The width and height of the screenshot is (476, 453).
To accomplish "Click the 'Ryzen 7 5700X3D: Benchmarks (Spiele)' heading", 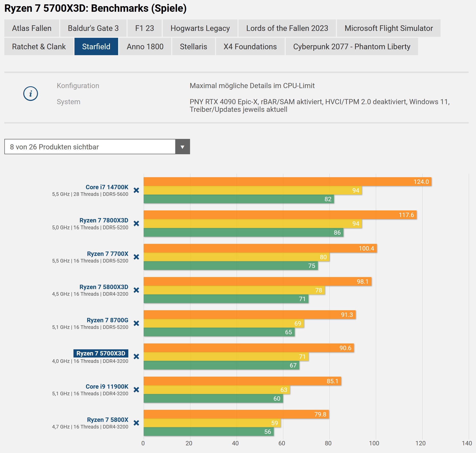I will point(96,8).
